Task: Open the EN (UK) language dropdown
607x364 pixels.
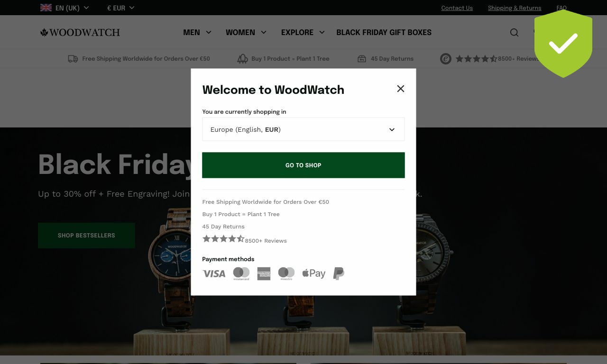Action: click(64, 8)
